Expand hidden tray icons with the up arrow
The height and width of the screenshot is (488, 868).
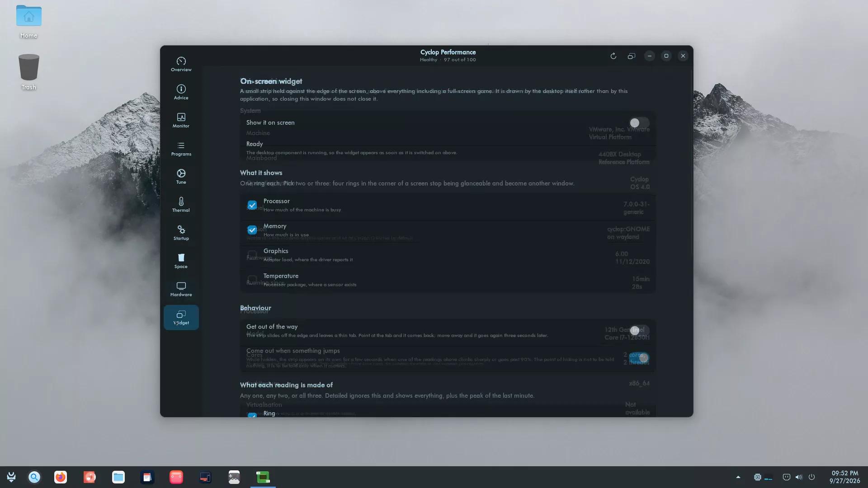click(x=738, y=477)
